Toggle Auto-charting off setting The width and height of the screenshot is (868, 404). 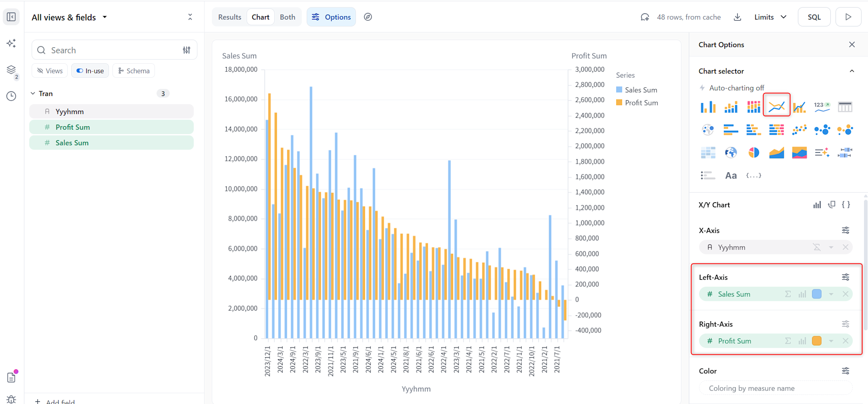coord(732,88)
